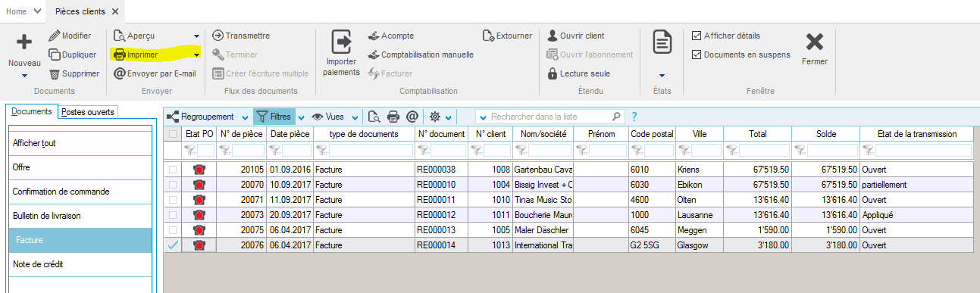This screenshot has width=980, height=293.
Task: Expand the search field dropdown arrow
Action: point(482,117)
